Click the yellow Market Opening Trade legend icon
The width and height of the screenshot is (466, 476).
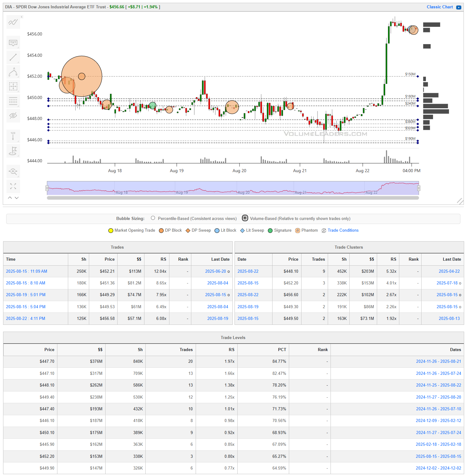click(x=111, y=230)
